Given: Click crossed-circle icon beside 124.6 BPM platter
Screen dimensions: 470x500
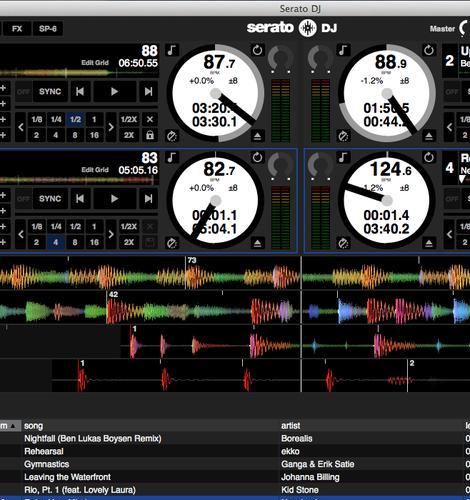Looking at the screenshot, I should pyautogui.click(x=343, y=243).
